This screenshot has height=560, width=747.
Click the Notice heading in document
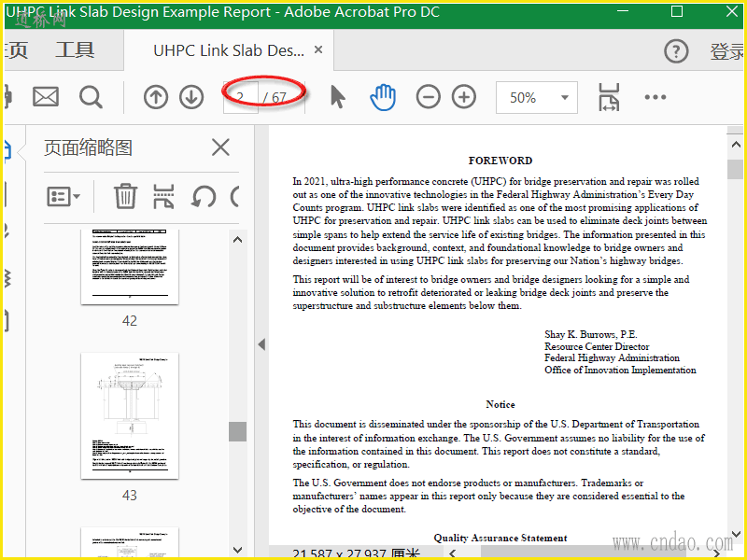point(500,404)
